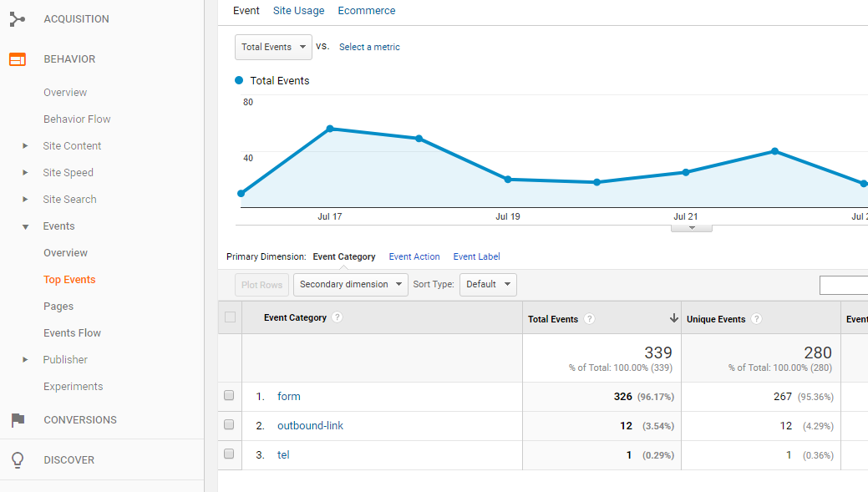Click the table search input field
Screen dimensions: 868x492
[x=844, y=285]
